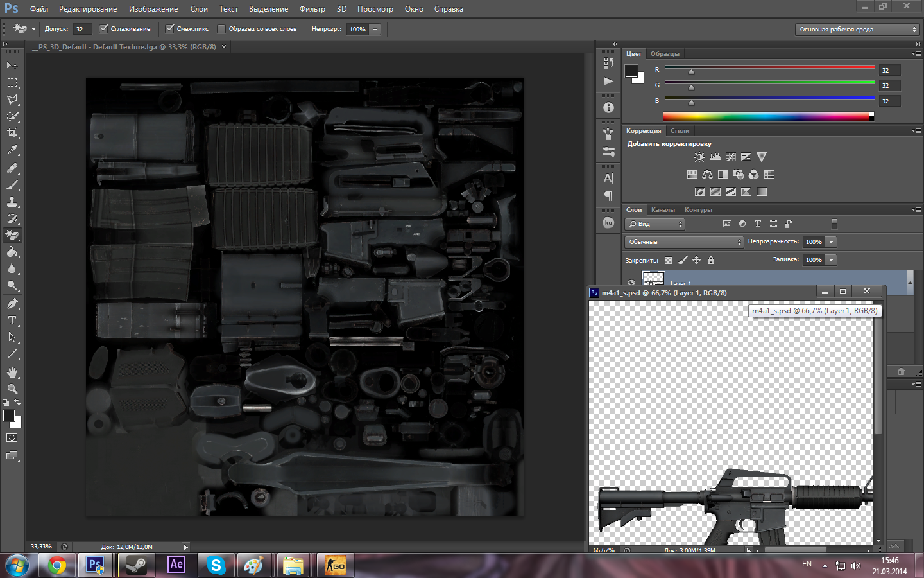924x578 pixels.
Task: Add a Brightness/Contrast adjustment
Action: 699,157
